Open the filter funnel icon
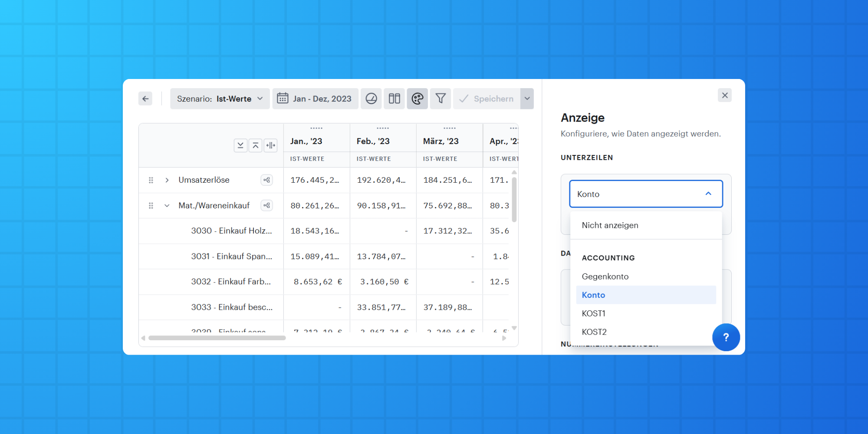The width and height of the screenshot is (868, 434). coord(441,99)
